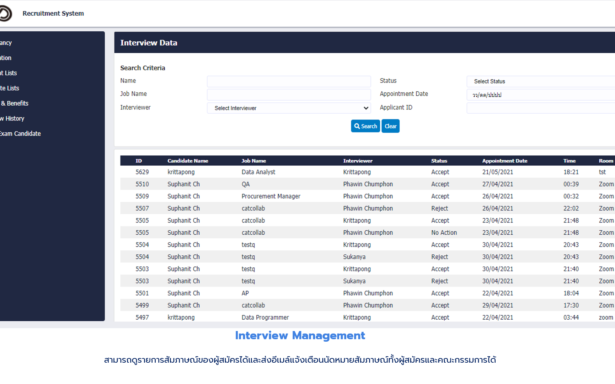Open the Select Status dropdown
This screenshot has height=384, width=615.
(540, 81)
